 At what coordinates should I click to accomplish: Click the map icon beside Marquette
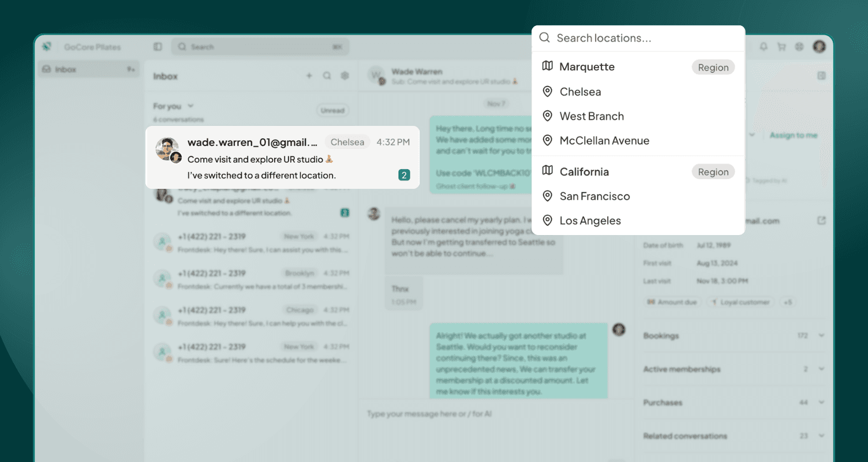(x=547, y=66)
